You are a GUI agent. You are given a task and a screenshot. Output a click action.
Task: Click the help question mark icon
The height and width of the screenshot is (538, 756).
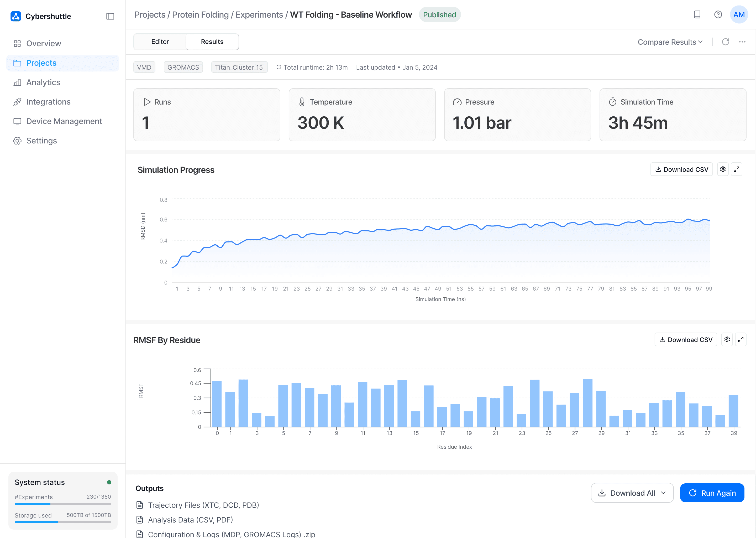(718, 14)
